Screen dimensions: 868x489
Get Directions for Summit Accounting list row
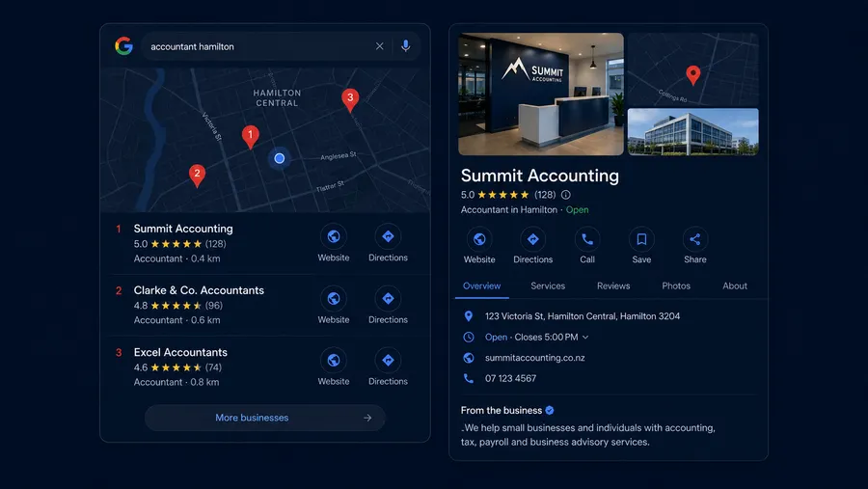tap(388, 244)
